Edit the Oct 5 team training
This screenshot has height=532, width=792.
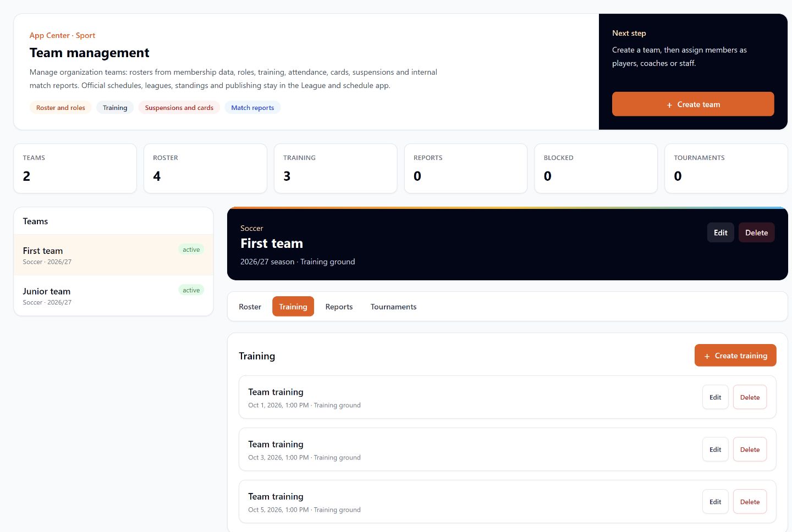point(715,502)
